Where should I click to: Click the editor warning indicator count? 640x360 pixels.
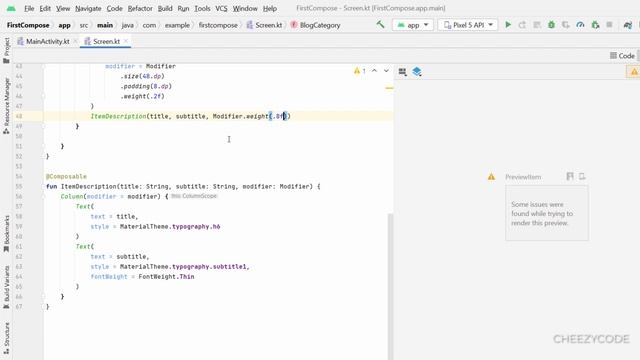(x=360, y=71)
